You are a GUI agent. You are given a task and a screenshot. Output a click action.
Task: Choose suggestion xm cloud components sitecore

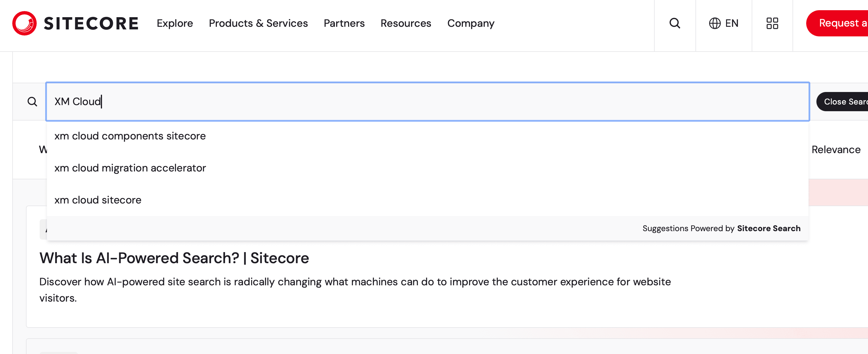point(130,136)
